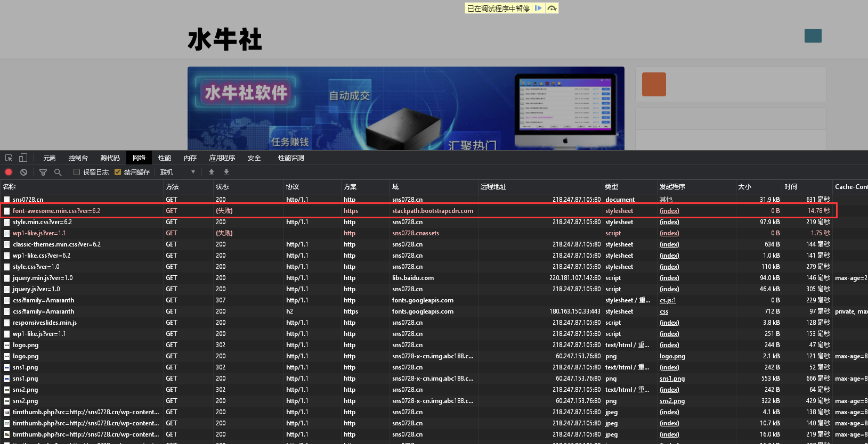Click initiator link logo.png
The image size is (868, 444).
click(672, 356)
